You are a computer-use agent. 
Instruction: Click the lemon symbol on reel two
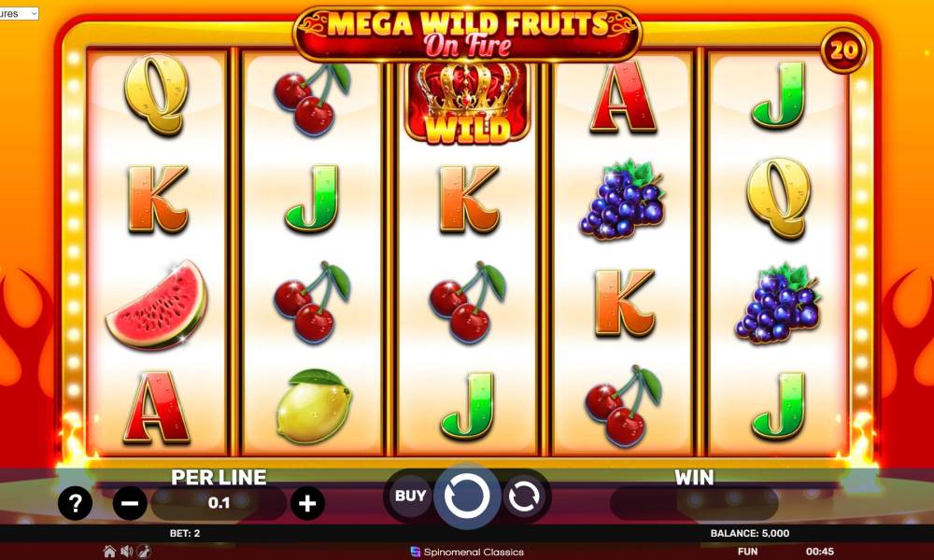coord(314,406)
